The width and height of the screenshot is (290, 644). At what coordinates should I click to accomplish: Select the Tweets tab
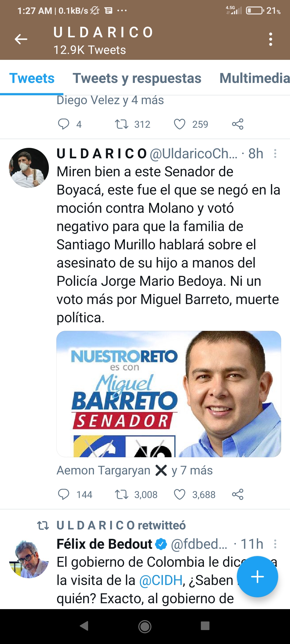click(32, 78)
